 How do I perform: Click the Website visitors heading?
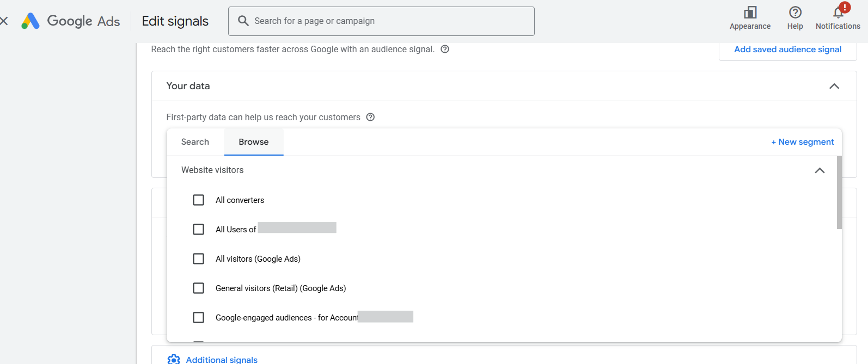[212, 170]
